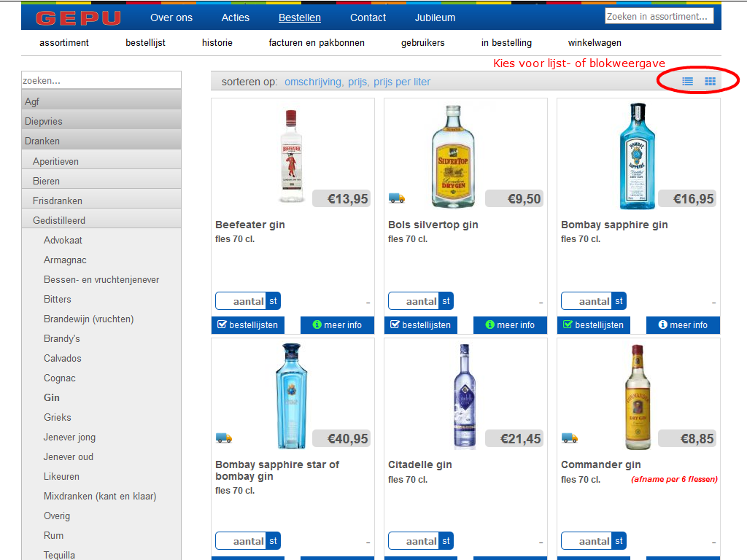Click delivery truck icon on Bombay sapphire star
The width and height of the screenshot is (747, 560).
click(224, 437)
